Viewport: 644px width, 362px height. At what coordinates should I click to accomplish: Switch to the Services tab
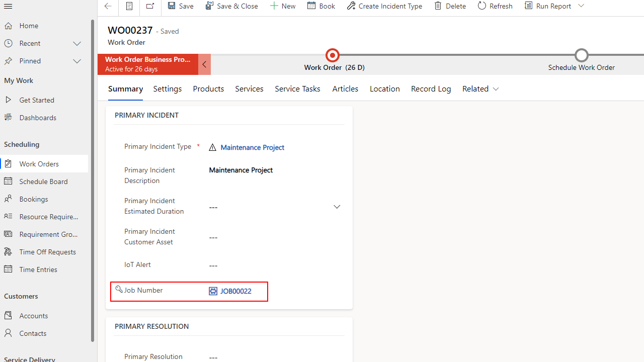[249, 89]
